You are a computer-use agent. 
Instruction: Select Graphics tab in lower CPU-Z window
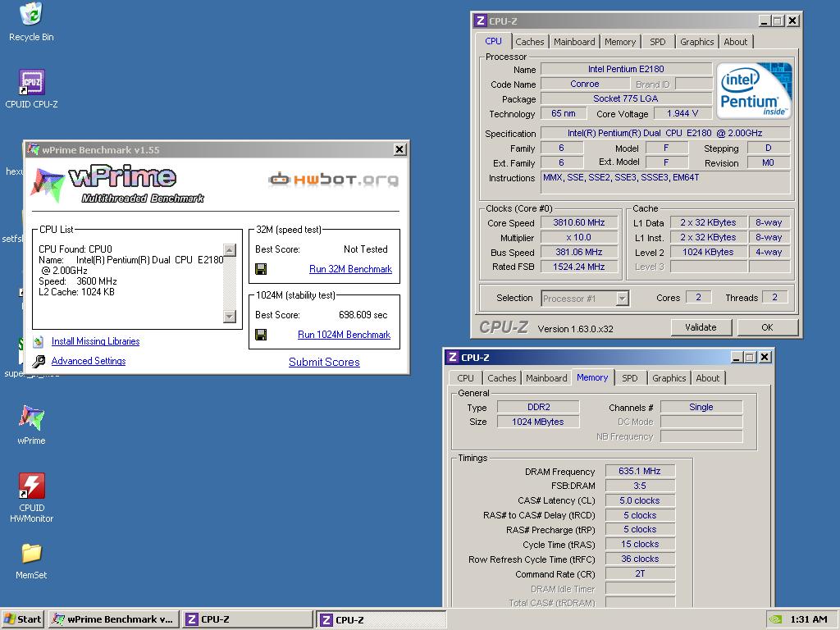[x=669, y=378]
